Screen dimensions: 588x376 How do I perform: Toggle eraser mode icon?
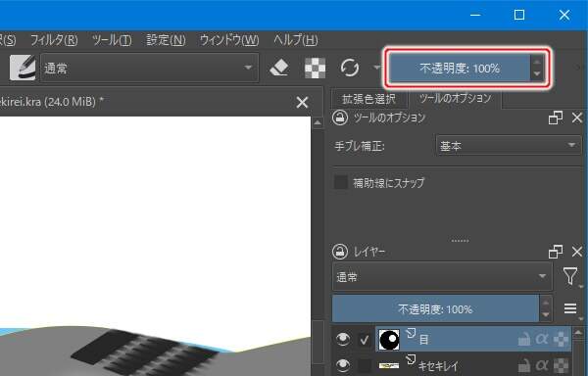[x=279, y=68]
